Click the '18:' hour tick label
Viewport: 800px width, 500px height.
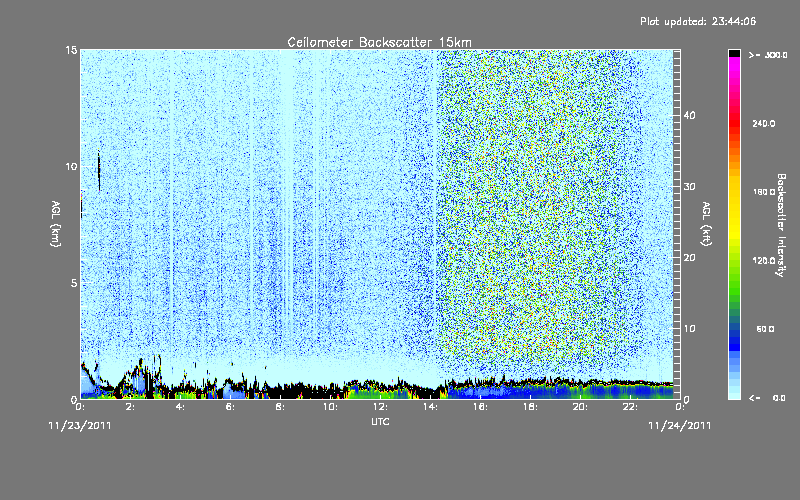click(x=530, y=407)
